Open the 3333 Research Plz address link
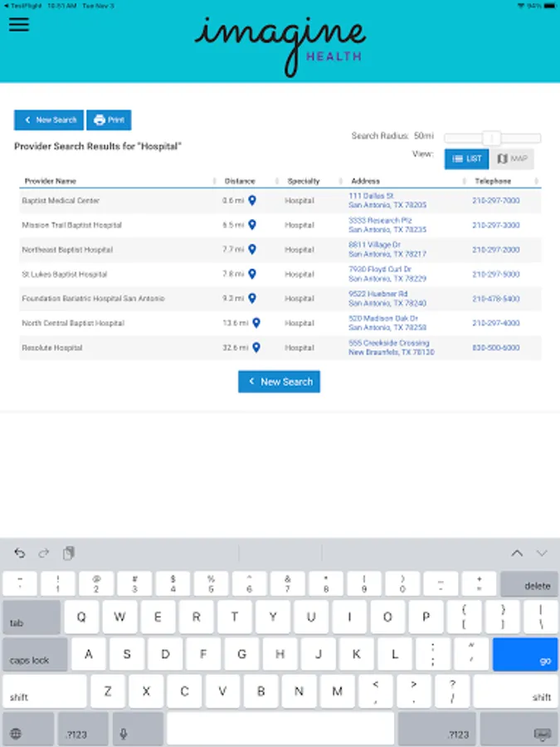The height and width of the screenshot is (747, 560). point(387,225)
